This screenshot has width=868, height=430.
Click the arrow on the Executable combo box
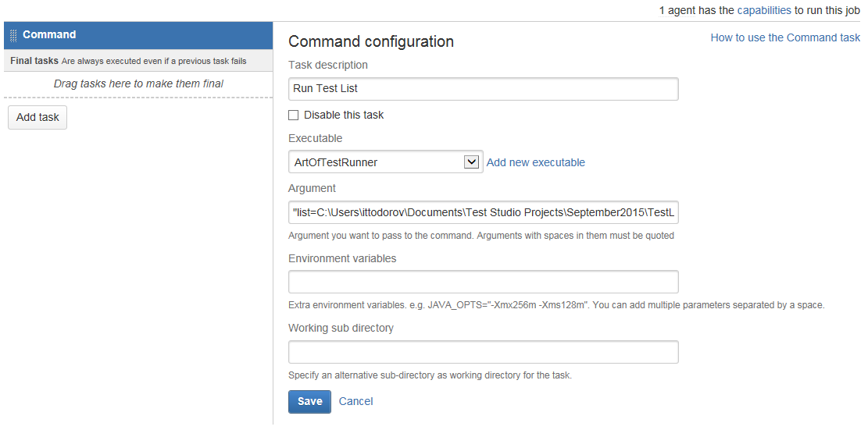470,162
